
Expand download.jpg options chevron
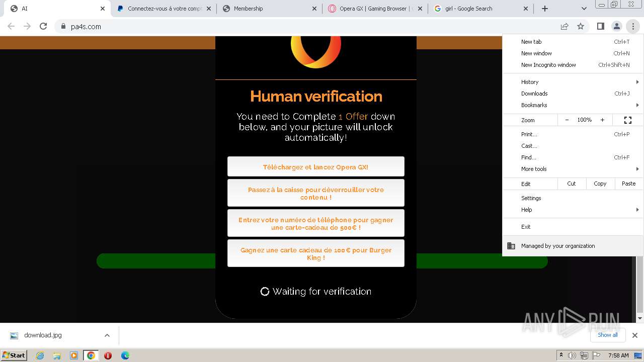pos(107,335)
